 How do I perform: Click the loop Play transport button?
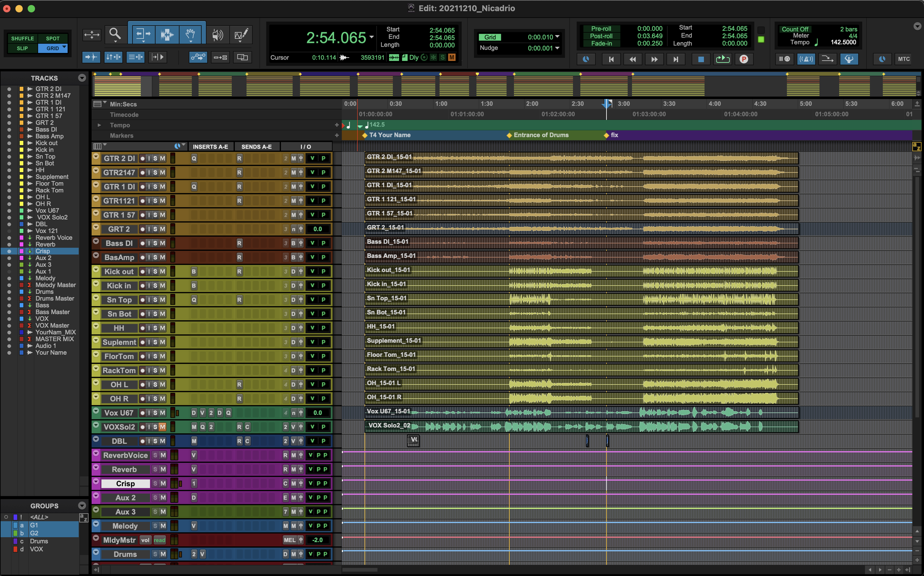723,59
